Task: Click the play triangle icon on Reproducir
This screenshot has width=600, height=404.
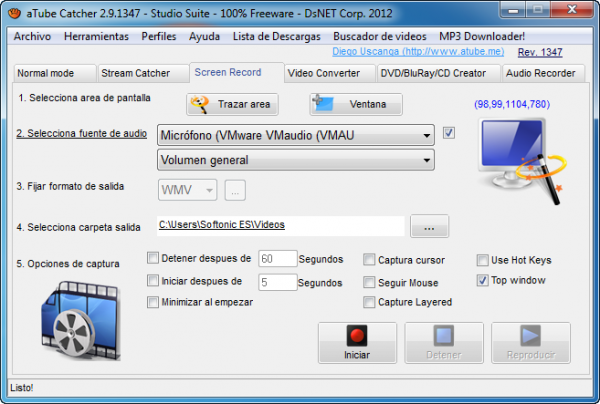Action: point(530,336)
